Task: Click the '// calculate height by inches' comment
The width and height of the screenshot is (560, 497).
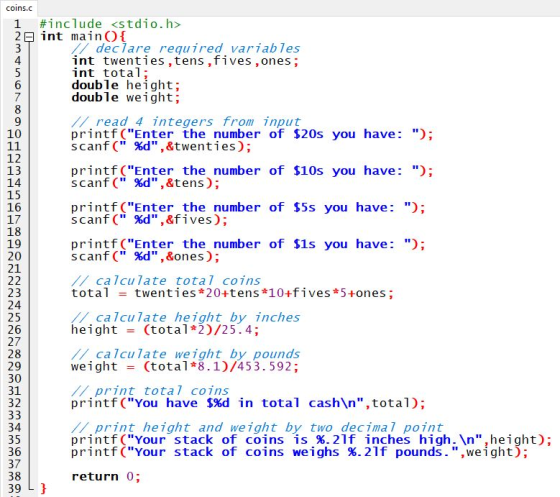Action: click(185, 317)
